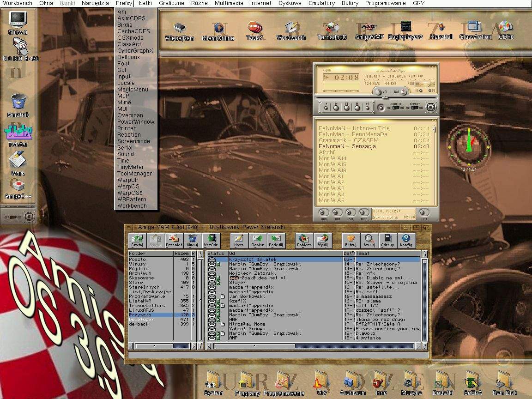Screen dimensions: 532x399
Task: Open YAM settings via the Konfig icon
Action: pos(406,241)
